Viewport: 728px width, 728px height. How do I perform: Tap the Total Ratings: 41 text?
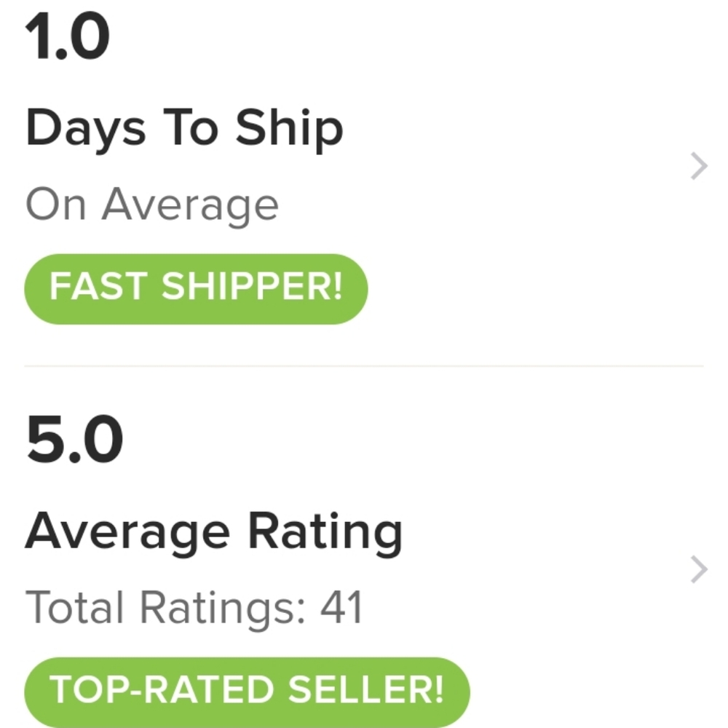pos(194,607)
